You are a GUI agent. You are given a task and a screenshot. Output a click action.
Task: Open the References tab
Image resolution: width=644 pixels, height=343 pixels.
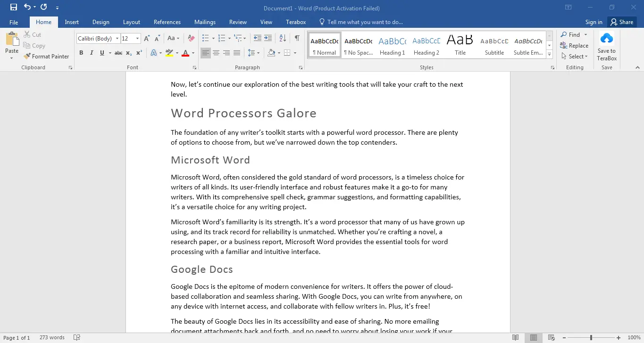coord(167,22)
